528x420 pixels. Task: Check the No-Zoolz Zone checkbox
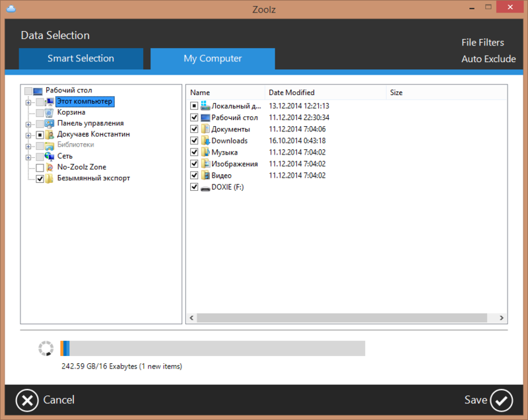40,168
